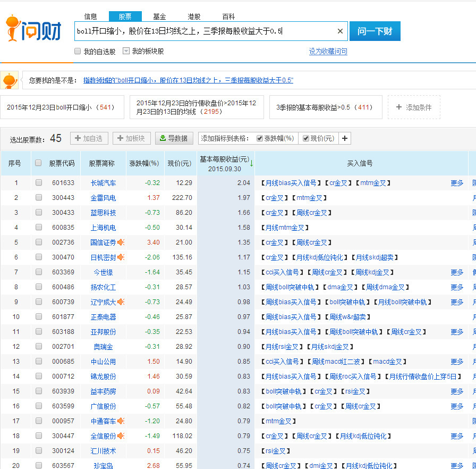
Task: Expand 更多 signals for 今世缘
Action: (x=457, y=272)
